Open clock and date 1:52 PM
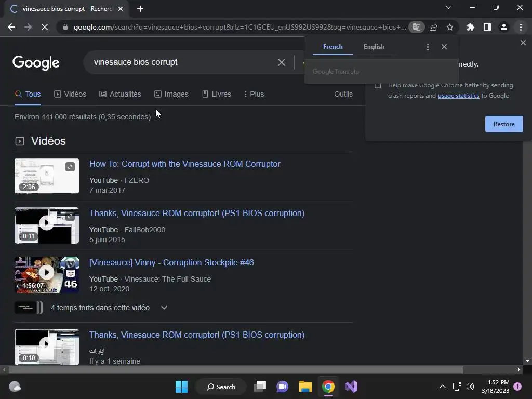 pos(495,387)
